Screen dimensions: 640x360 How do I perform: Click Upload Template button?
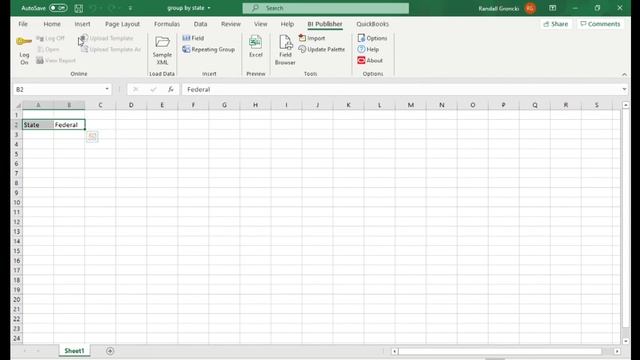point(107,38)
